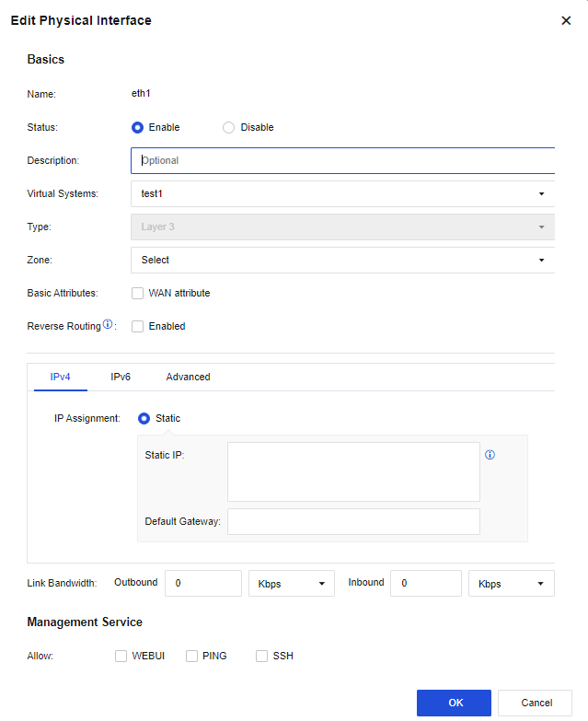Open the Inbound bandwidth unit dropdown
Image resolution: width=588 pixels, height=721 pixels.
pyautogui.click(x=511, y=584)
